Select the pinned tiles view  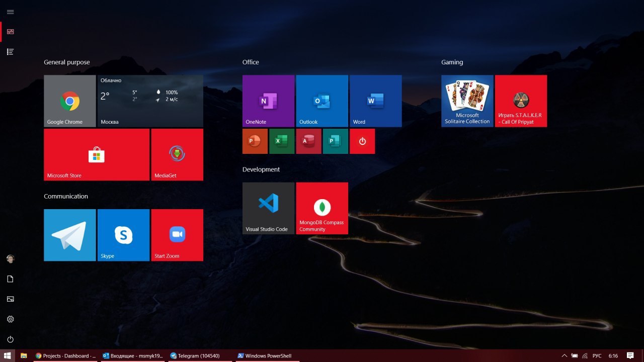click(10, 32)
